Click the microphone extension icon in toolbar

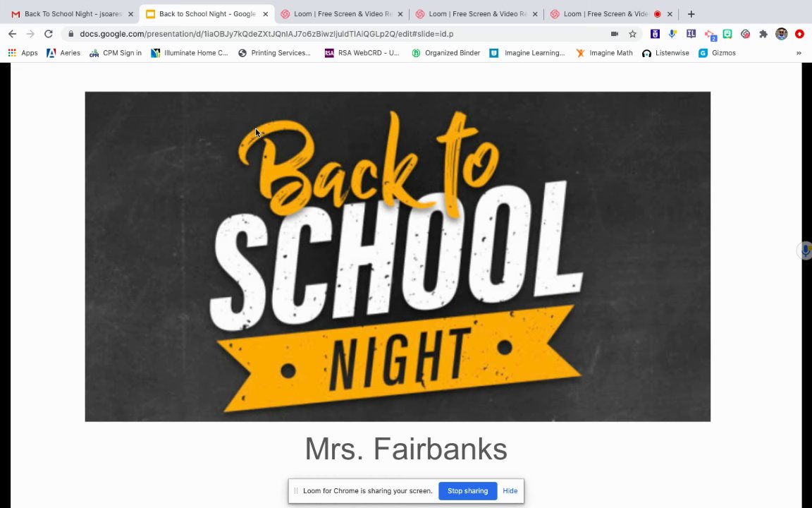click(x=672, y=34)
